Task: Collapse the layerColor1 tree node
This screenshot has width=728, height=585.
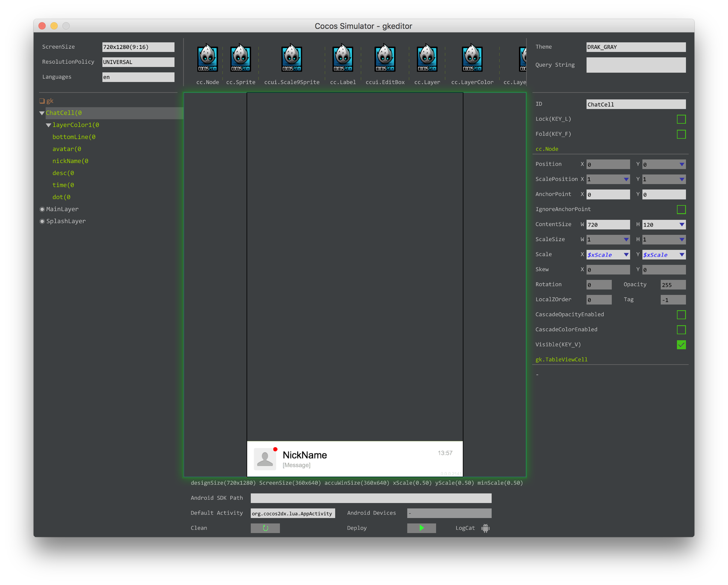Action: pyautogui.click(x=48, y=125)
